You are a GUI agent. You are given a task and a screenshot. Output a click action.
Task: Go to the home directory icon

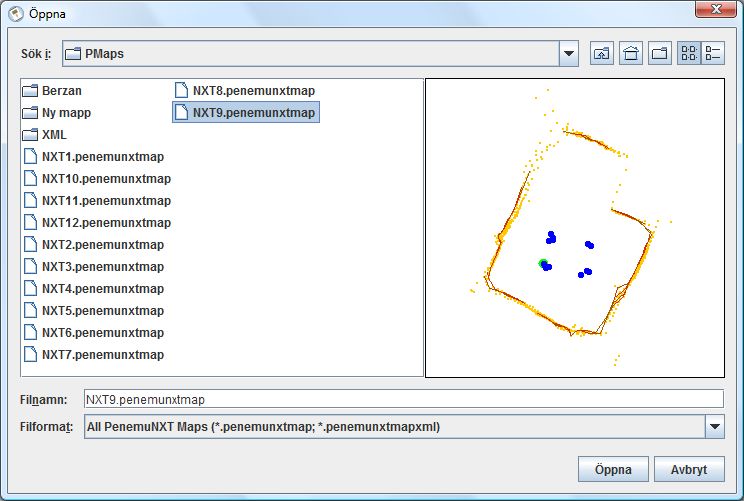(x=631, y=53)
